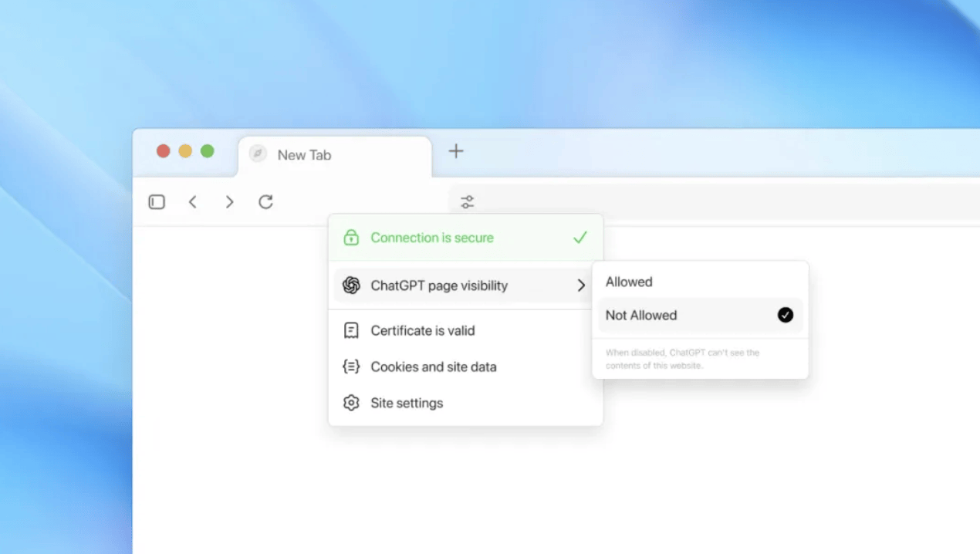Click the black checkmark beside Not Allowed
The width and height of the screenshot is (980, 554).
(786, 315)
